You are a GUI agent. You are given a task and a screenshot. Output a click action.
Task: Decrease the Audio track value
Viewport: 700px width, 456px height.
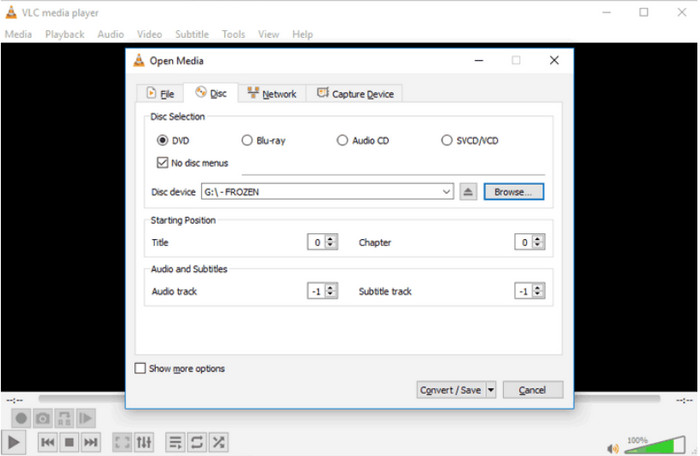330,294
